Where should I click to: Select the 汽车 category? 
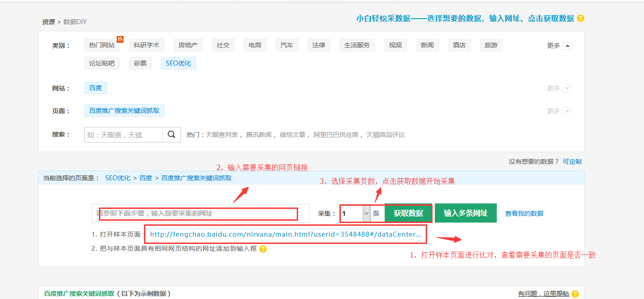[287, 45]
